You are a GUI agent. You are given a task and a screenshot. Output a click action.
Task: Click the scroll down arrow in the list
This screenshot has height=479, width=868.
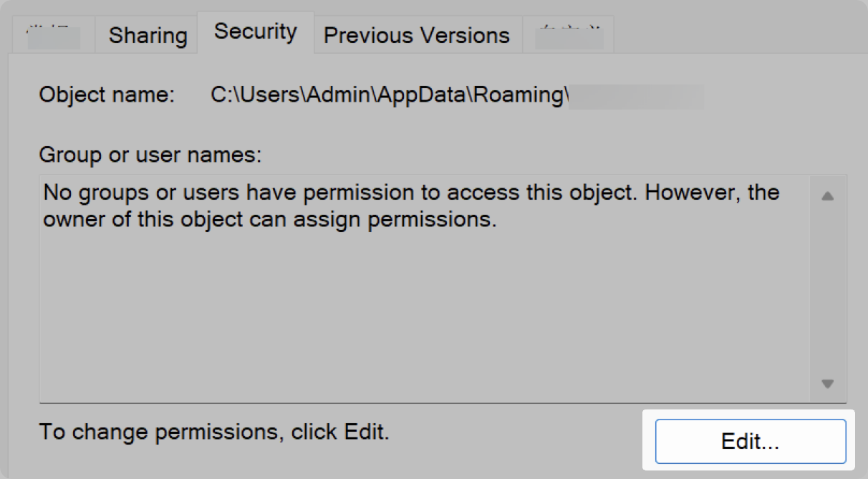828,384
